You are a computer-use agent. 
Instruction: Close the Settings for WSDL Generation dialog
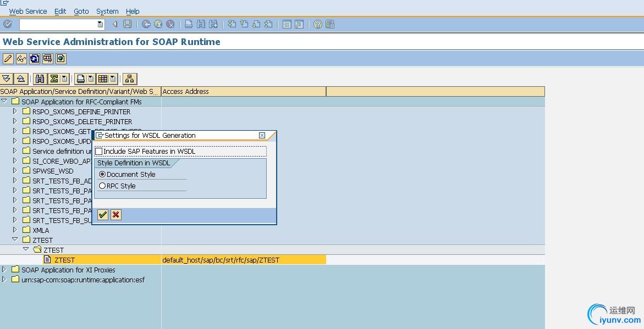(262, 135)
